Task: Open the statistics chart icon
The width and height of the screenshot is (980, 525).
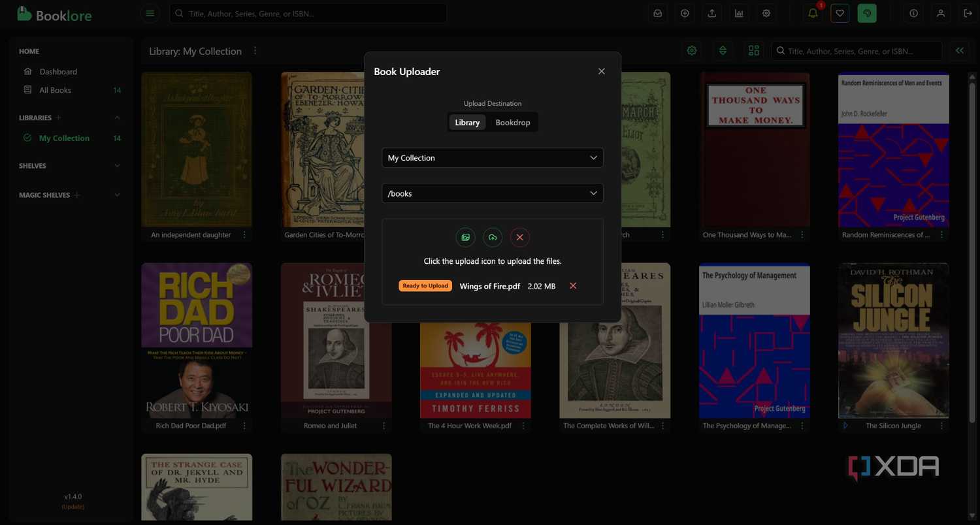Action: pyautogui.click(x=739, y=13)
